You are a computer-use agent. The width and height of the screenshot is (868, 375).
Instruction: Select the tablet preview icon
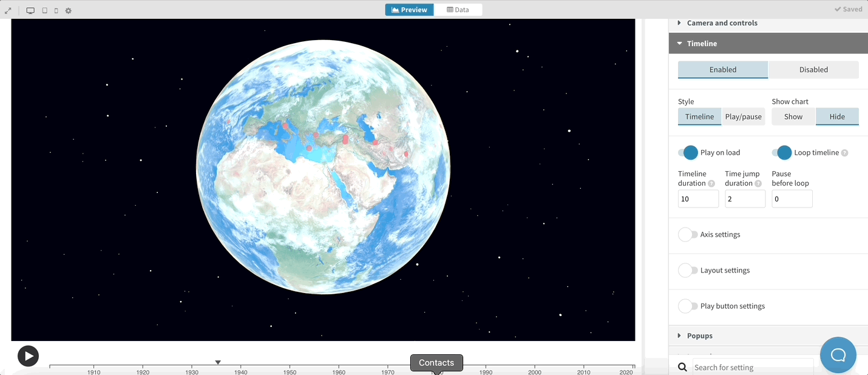click(44, 10)
